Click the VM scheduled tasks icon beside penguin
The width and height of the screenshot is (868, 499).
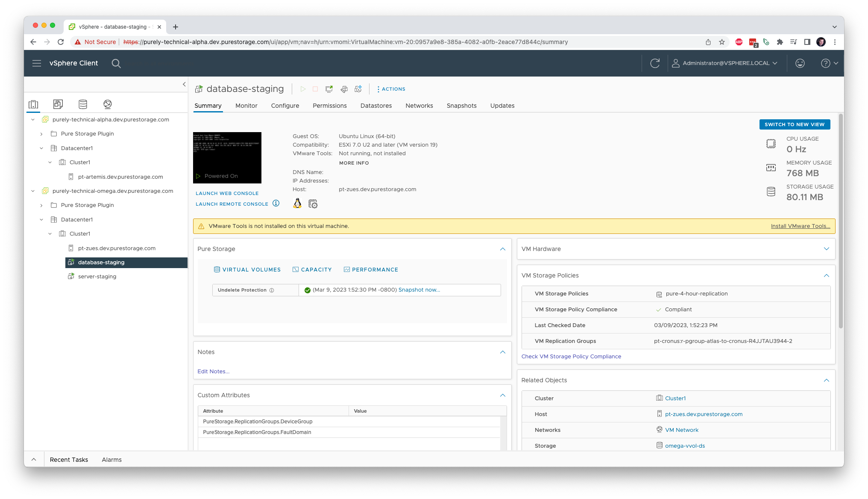pos(313,204)
